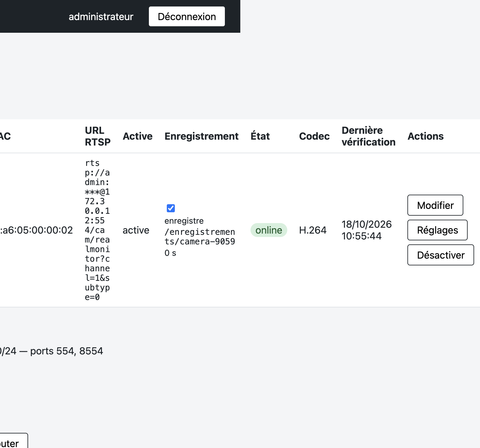Click the État column header
The image size is (480, 448).
(260, 136)
